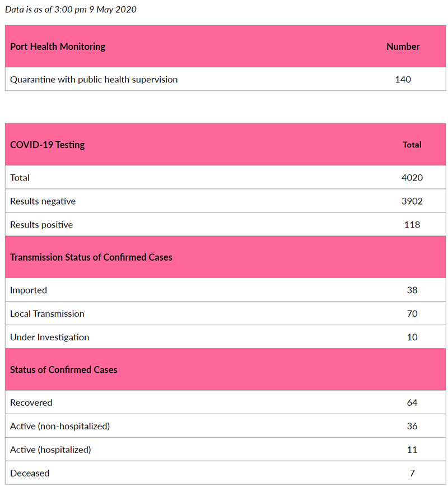This screenshot has width=448, height=486.
Task: Select the Active (hospitalized) row label
Action: (50, 450)
